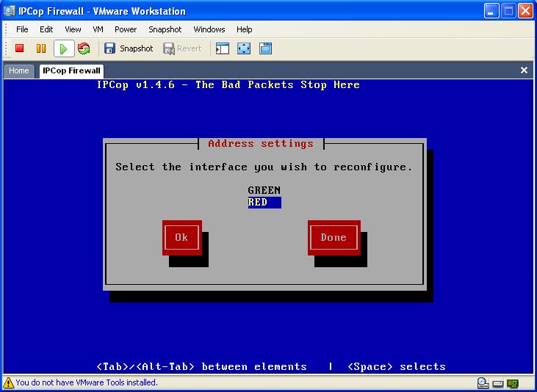The width and height of the screenshot is (537, 392).
Task: Select the IPCop Firewall tab
Action: 71,71
